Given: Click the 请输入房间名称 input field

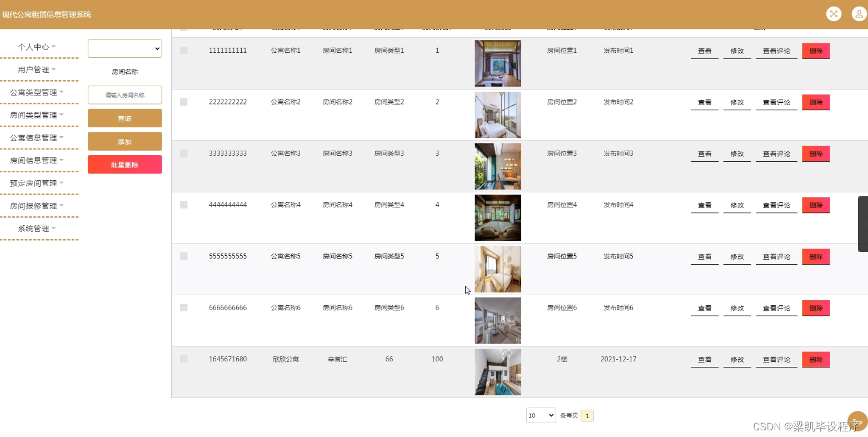Looking at the screenshot, I should (124, 95).
